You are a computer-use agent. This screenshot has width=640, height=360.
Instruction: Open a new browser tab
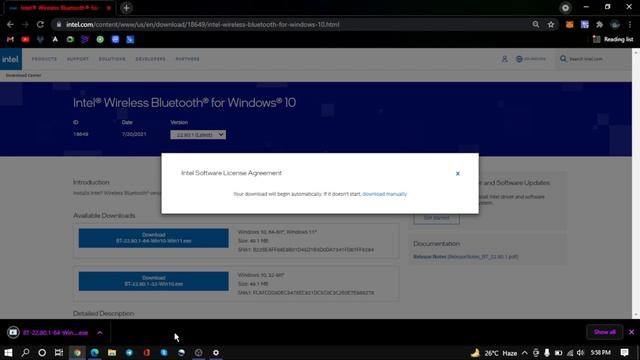point(126,8)
